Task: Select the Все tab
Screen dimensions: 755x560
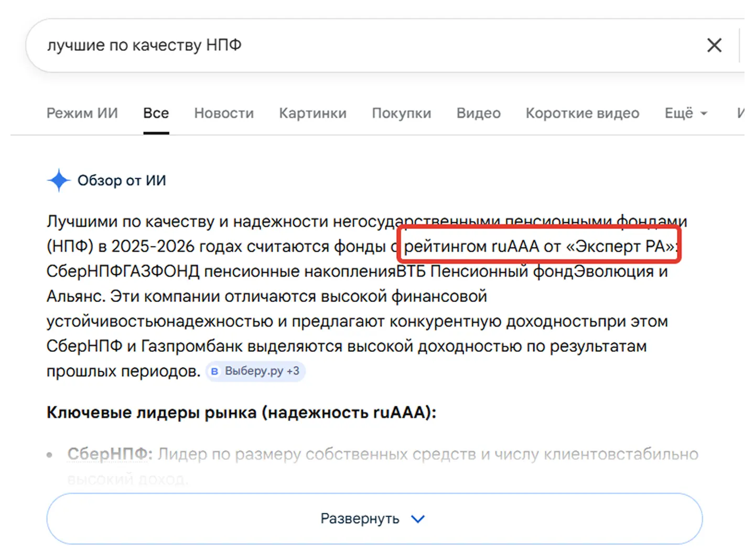Action: pos(156,113)
